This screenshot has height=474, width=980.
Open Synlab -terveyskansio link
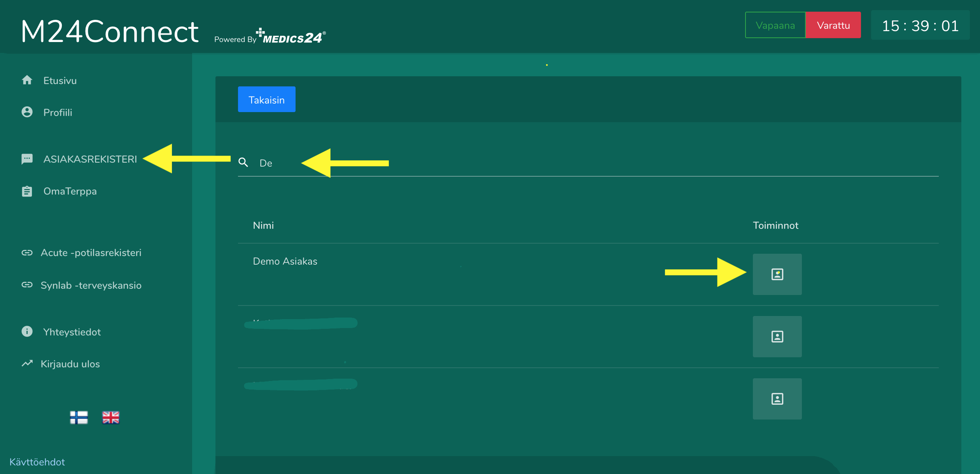[x=91, y=285]
